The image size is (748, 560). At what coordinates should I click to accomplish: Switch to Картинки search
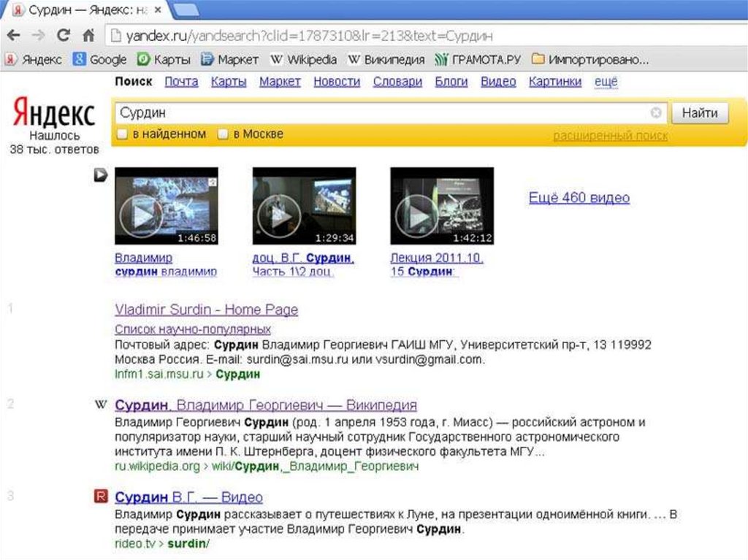coord(555,82)
